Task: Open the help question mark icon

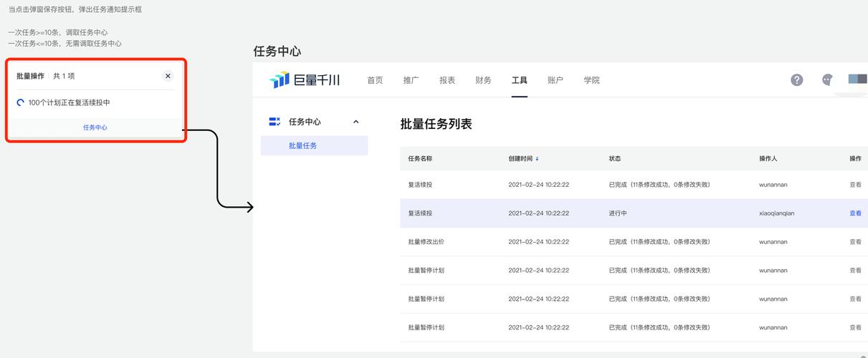Action: coord(796,80)
